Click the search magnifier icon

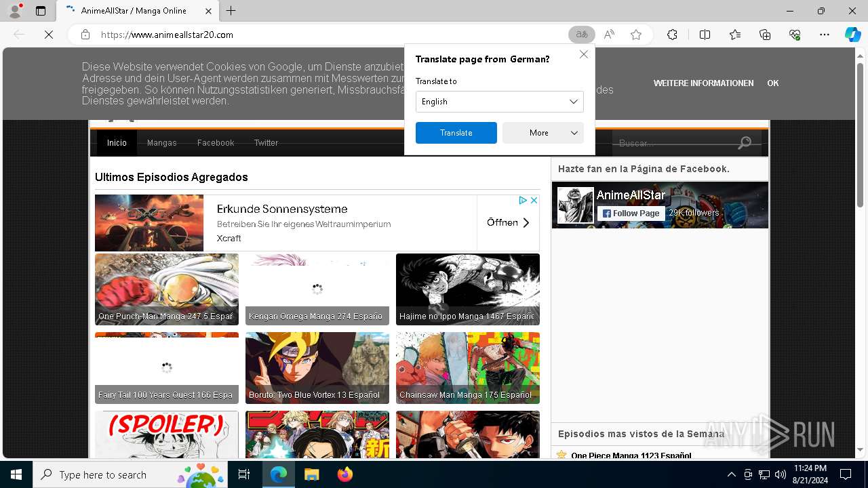pos(745,143)
